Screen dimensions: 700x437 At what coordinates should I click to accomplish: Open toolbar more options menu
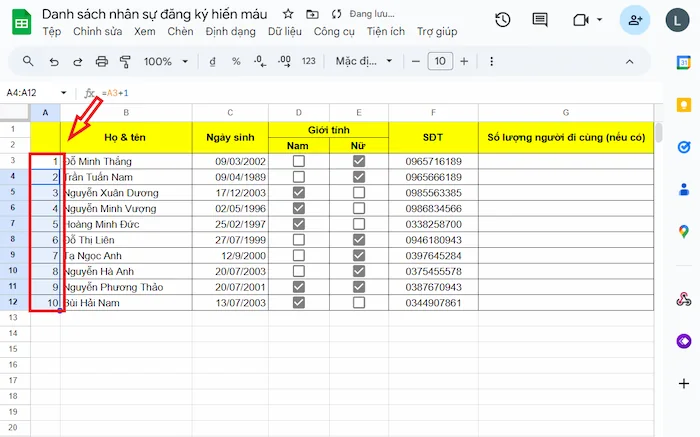click(492, 62)
